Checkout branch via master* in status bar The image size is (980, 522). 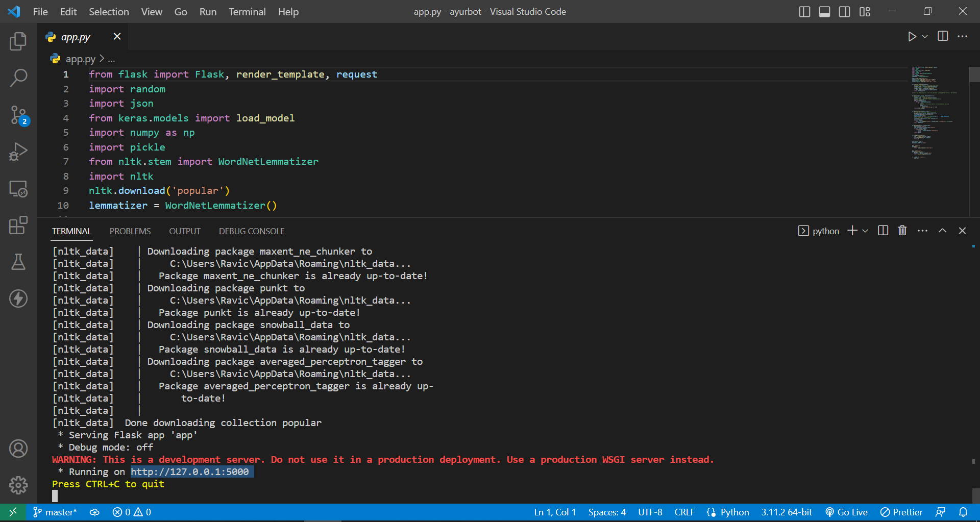(x=55, y=512)
